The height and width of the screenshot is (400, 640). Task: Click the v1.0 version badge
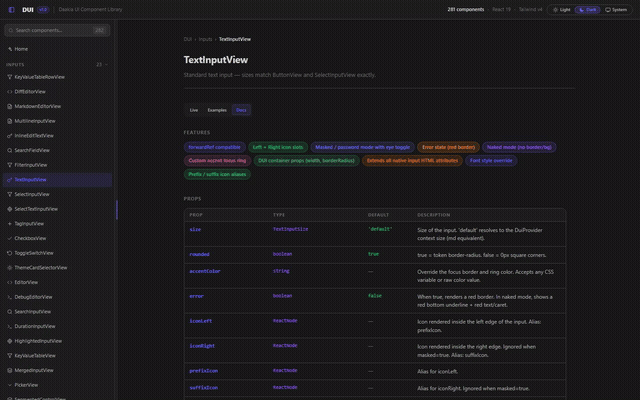click(43, 9)
